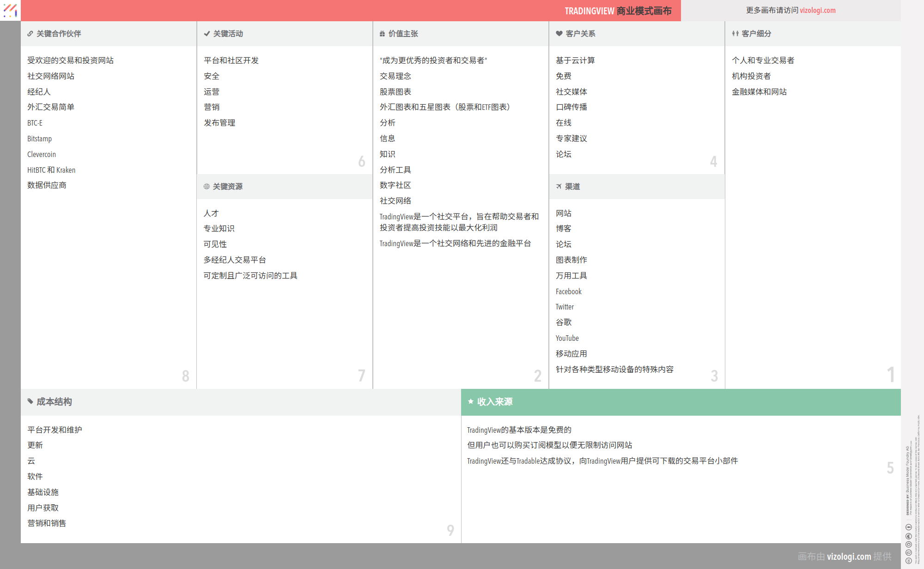
Task: Click the vizologi logo in top-left corner
Action: click(x=10, y=10)
